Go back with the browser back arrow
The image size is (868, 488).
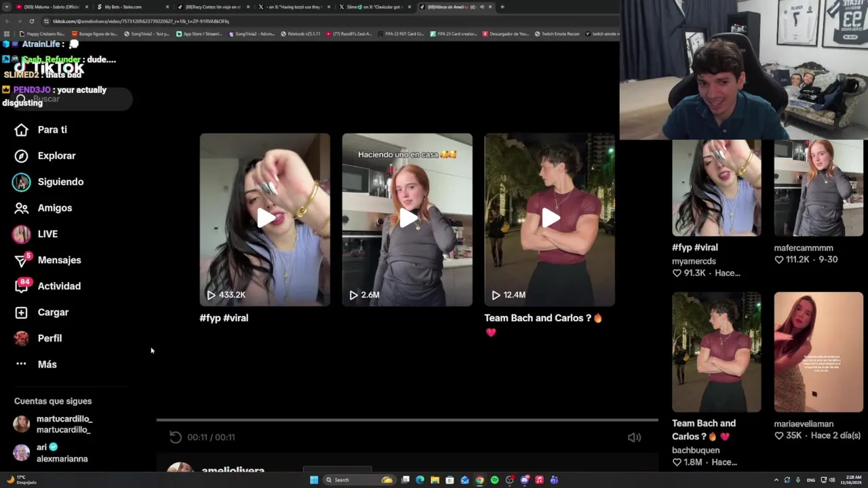7,21
